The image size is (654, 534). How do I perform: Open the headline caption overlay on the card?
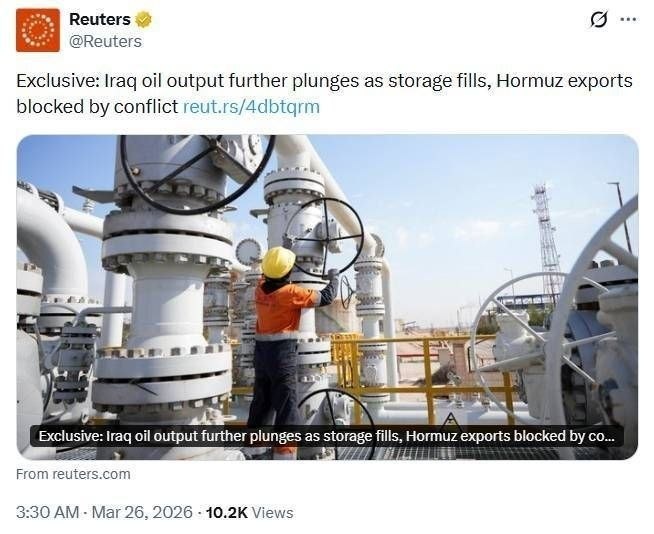click(x=327, y=436)
